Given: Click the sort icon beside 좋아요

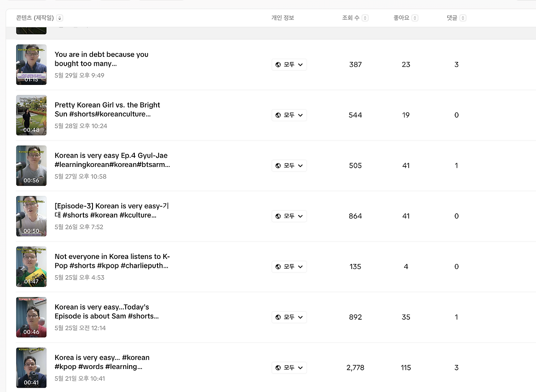Looking at the screenshot, I should pyautogui.click(x=415, y=18).
